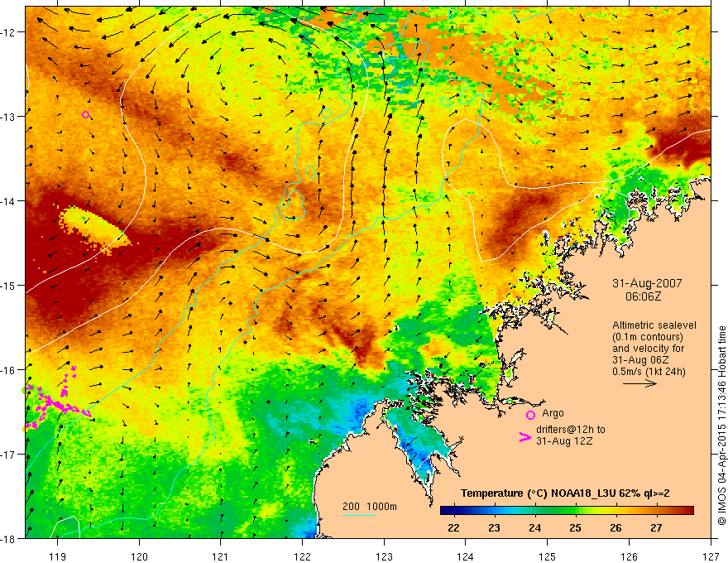Click the 'drifters@12h to' legend text
The width and height of the screenshot is (728, 563).
pos(571,430)
